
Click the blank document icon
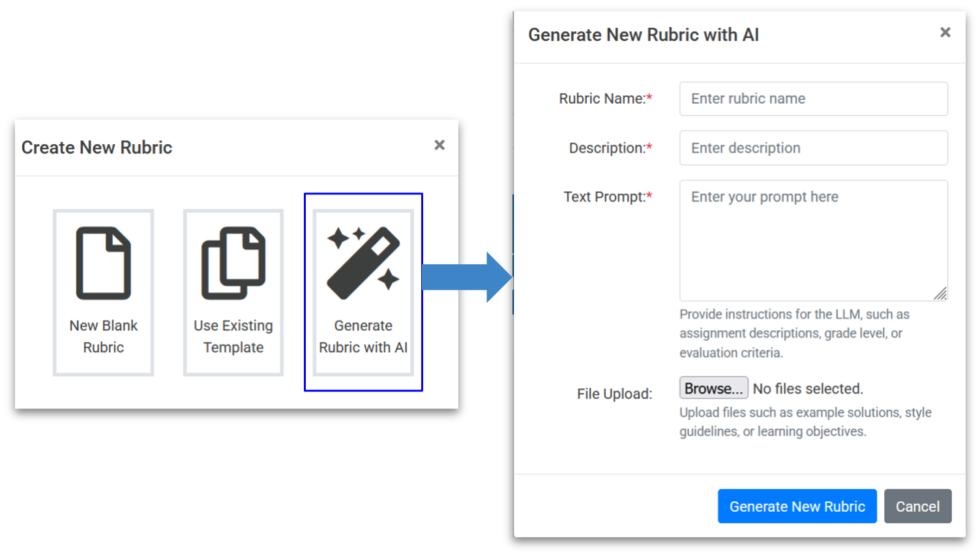tap(104, 263)
